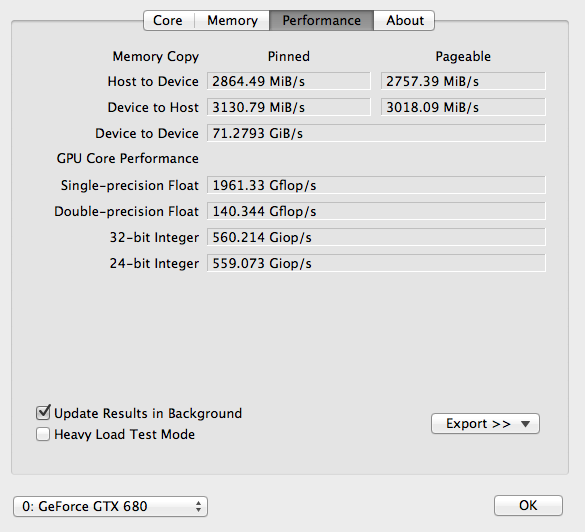This screenshot has width=585, height=532.
Task: Click the Double-precision Float result field
Action: [x=376, y=211]
